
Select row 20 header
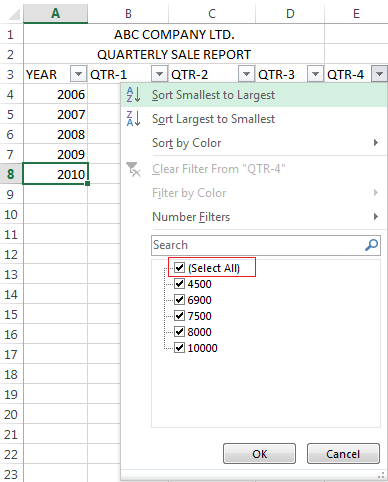click(11, 414)
